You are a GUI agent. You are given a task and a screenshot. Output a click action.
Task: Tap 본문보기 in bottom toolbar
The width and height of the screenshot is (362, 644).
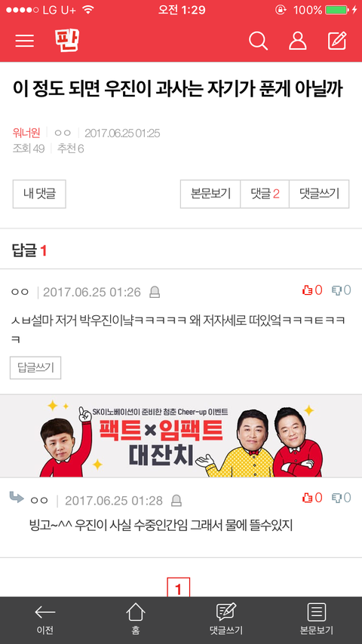click(x=317, y=619)
